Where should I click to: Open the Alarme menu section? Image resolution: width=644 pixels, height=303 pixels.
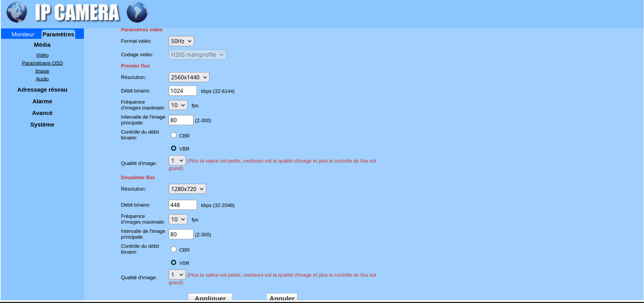[42, 101]
